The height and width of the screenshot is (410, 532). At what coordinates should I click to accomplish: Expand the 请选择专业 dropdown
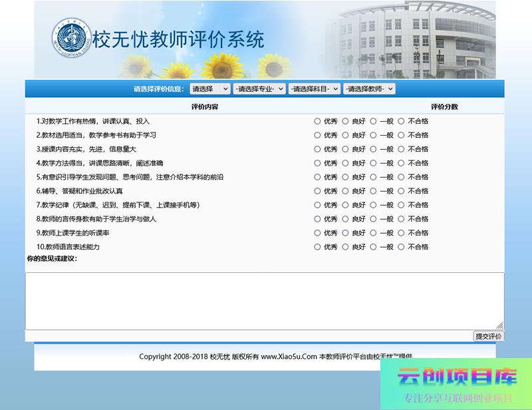pyautogui.click(x=259, y=89)
